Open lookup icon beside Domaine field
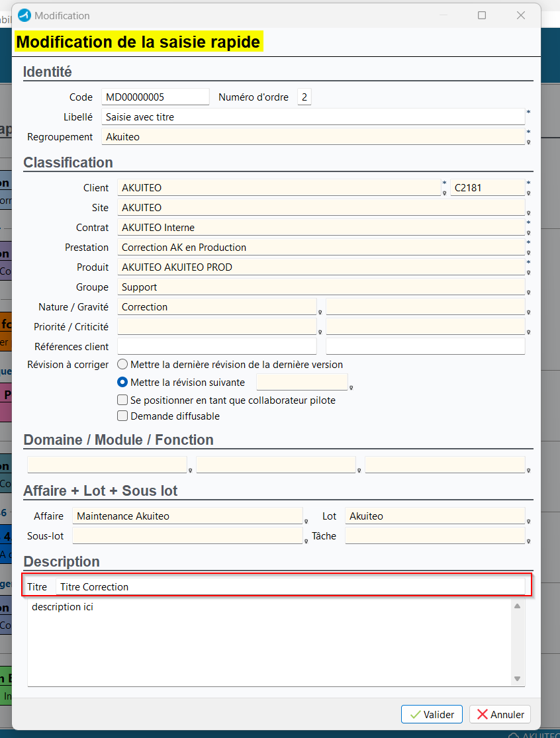The height and width of the screenshot is (738, 560). [190, 470]
